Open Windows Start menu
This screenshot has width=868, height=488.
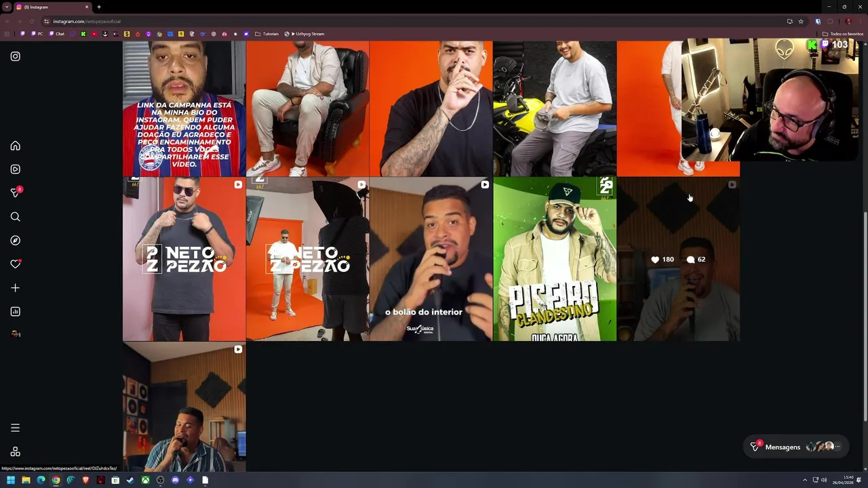(x=11, y=480)
